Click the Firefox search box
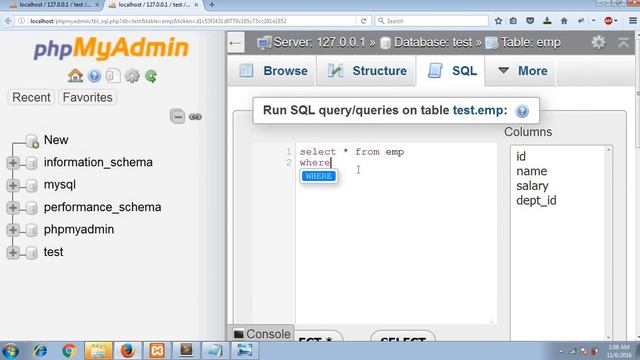The height and width of the screenshot is (360, 640). [x=432, y=21]
